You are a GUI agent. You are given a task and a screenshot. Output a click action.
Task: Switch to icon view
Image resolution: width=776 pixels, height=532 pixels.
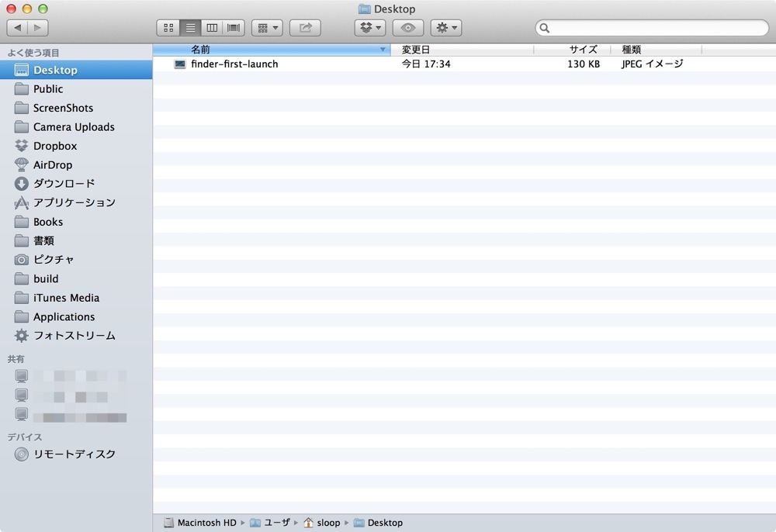coord(168,28)
